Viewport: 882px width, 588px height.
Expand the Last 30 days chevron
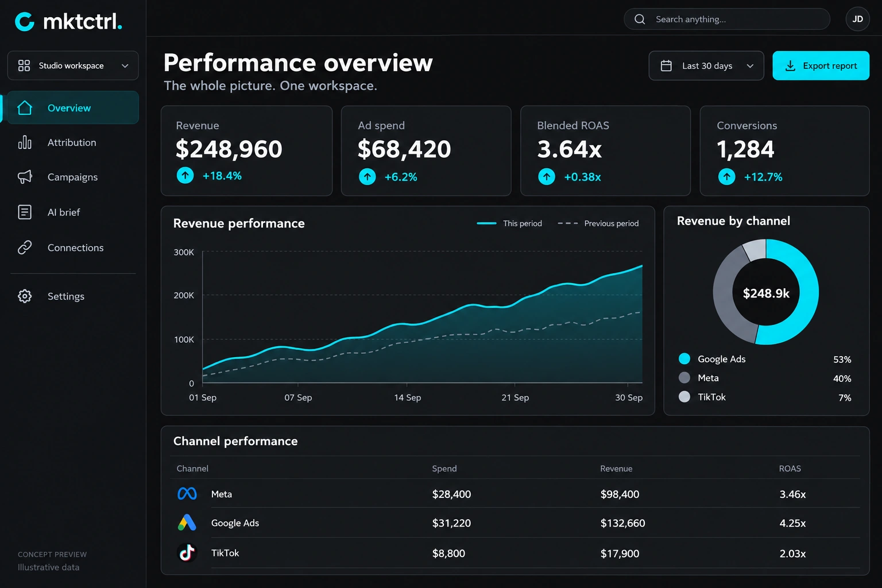[750, 66]
